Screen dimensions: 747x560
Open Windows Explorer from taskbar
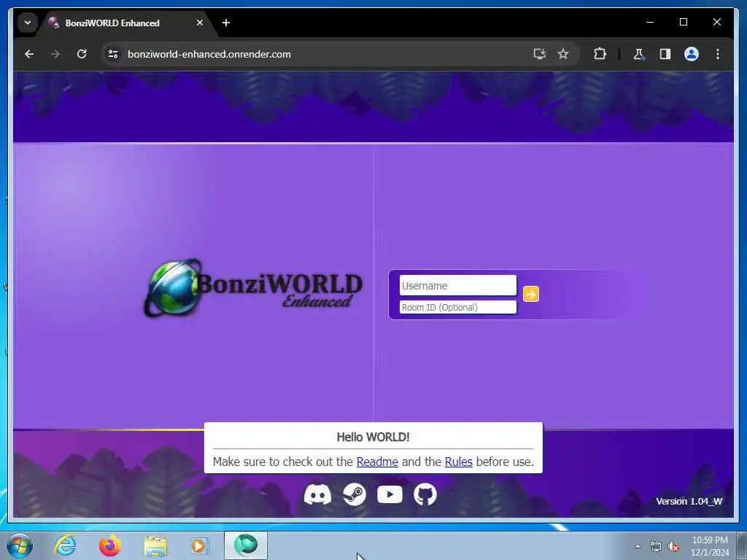pos(155,545)
